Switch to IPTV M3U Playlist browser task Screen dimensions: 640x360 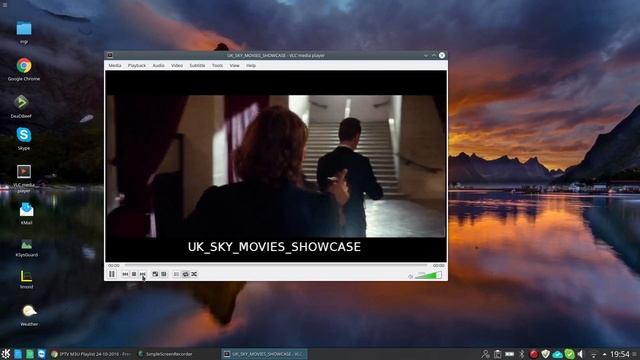pos(91,354)
